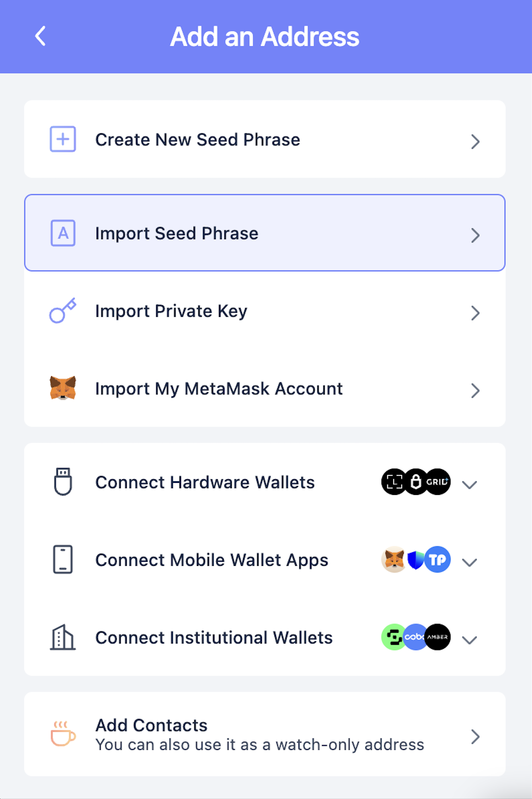Expand Connect Hardware Wallets chevron
Viewport: 532px width, 799px height.
pyautogui.click(x=470, y=484)
